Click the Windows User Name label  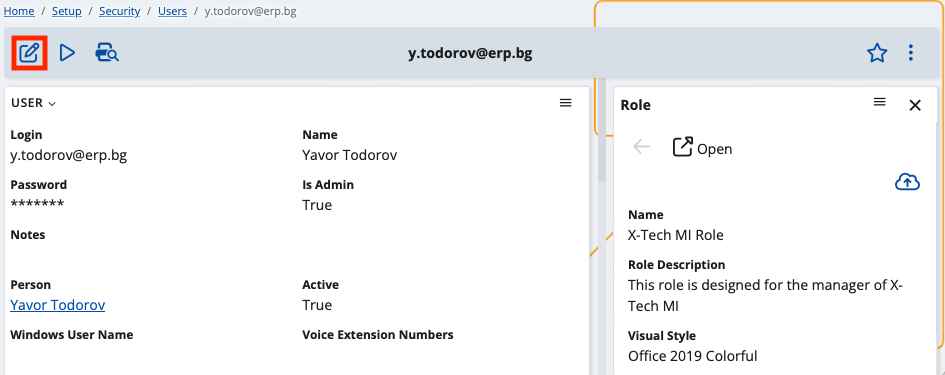[72, 335]
